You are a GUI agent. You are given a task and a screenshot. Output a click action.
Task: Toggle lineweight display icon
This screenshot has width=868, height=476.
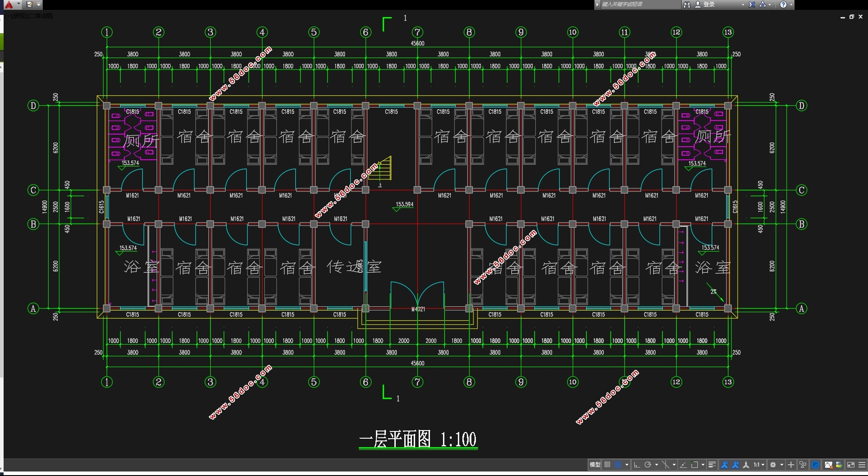click(x=712, y=465)
